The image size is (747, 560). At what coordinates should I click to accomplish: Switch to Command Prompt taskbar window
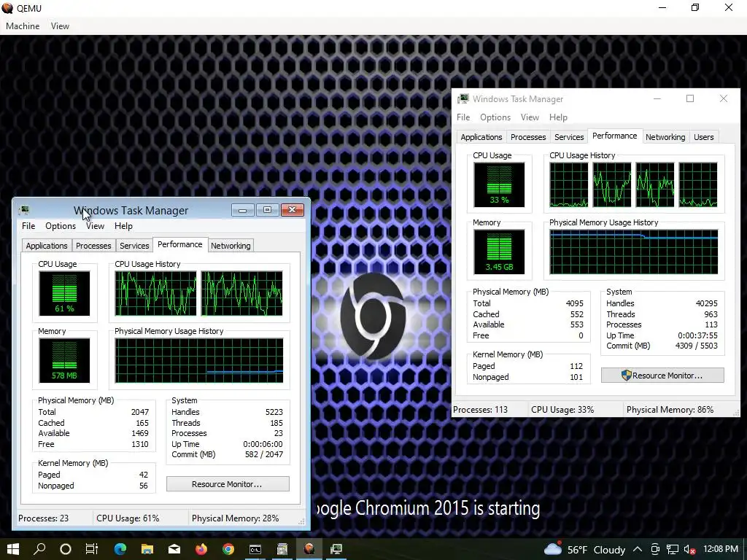[x=255, y=549]
